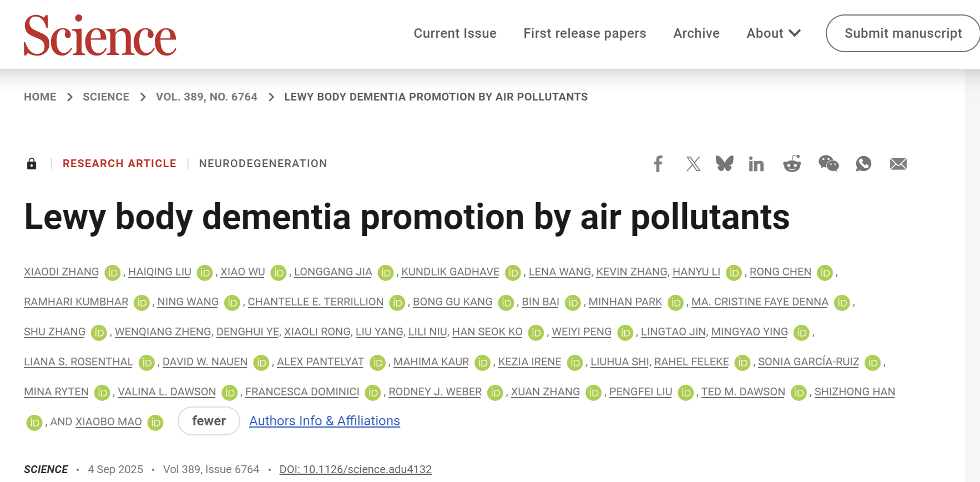Go to Current Issue
Screen dimensions: 980x482
click(x=455, y=33)
